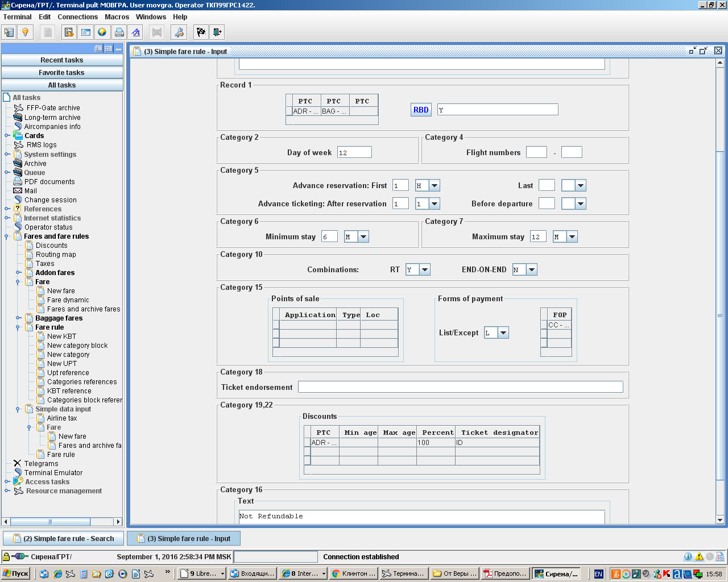Open the Minimum stay unit dropdown
Image resolution: width=728 pixels, height=582 pixels.
363,237
